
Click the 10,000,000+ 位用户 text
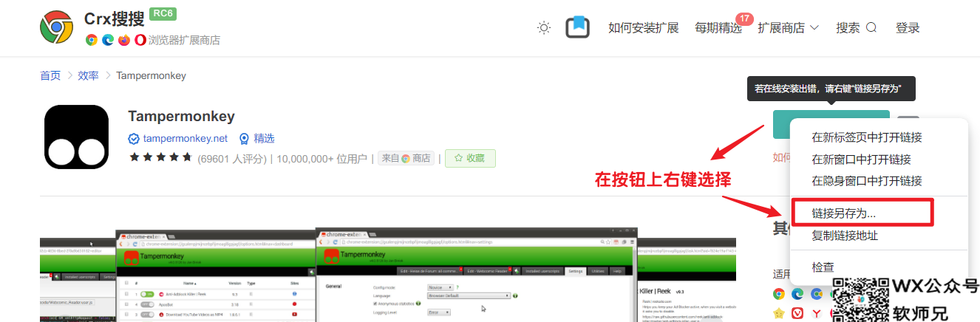321,158
